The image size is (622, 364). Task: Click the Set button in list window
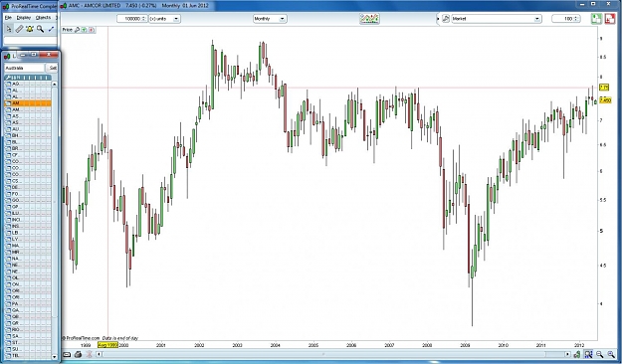coord(52,68)
